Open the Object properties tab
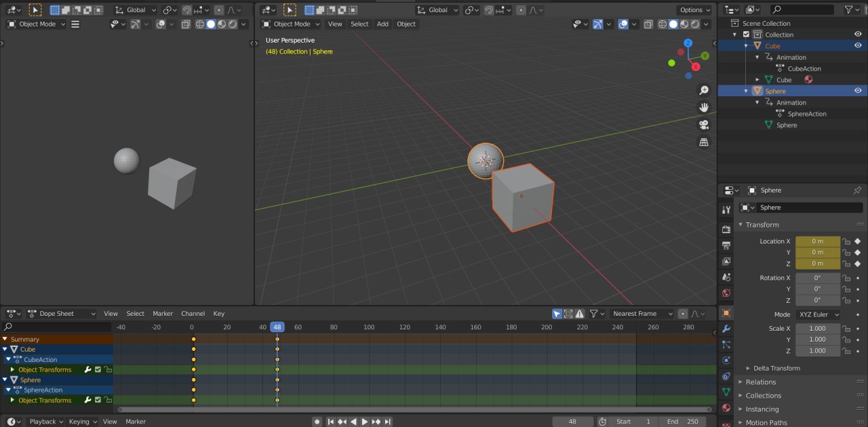868x427 pixels. click(x=726, y=312)
